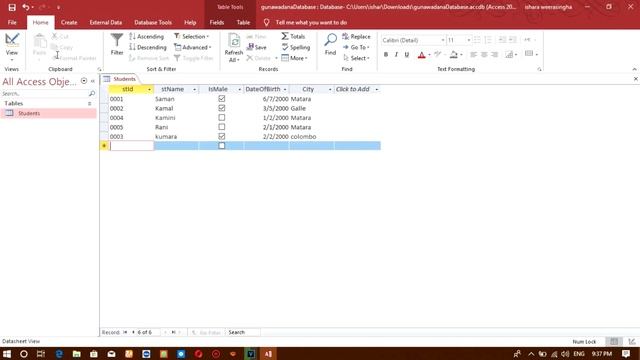
Task: Align text left
Action: 473,54
